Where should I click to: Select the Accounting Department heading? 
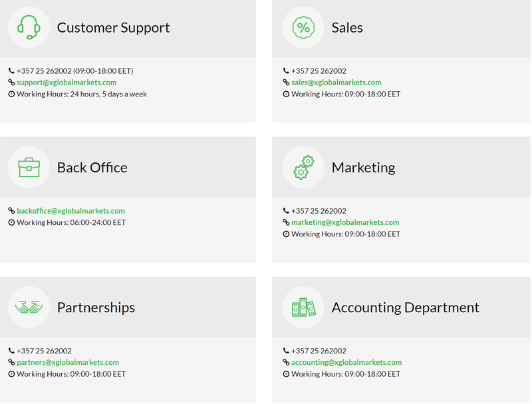pos(405,307)
